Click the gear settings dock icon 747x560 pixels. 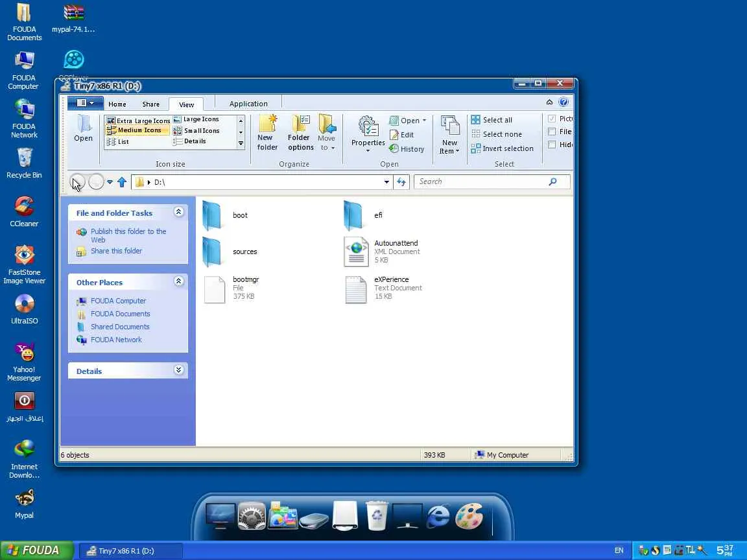[251, 516]
